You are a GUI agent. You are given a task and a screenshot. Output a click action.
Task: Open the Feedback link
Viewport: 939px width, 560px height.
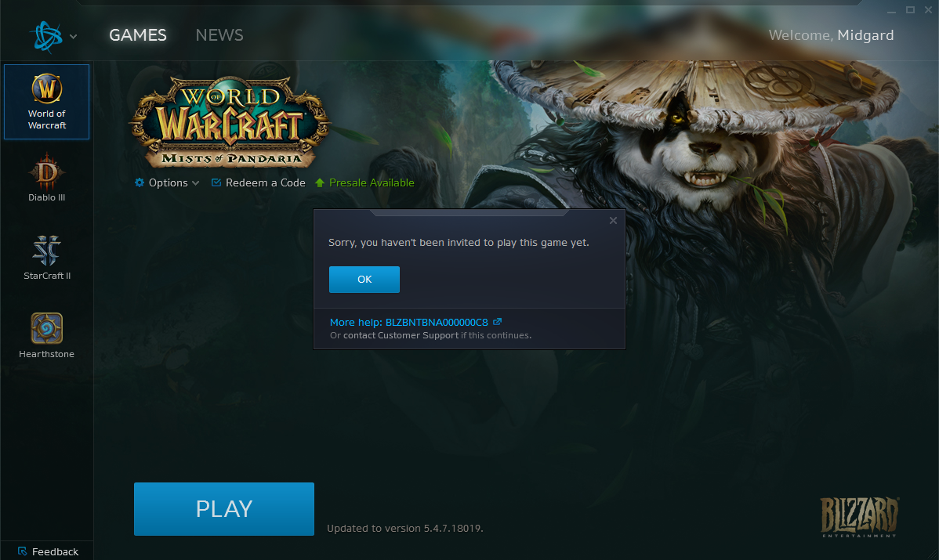55,551
